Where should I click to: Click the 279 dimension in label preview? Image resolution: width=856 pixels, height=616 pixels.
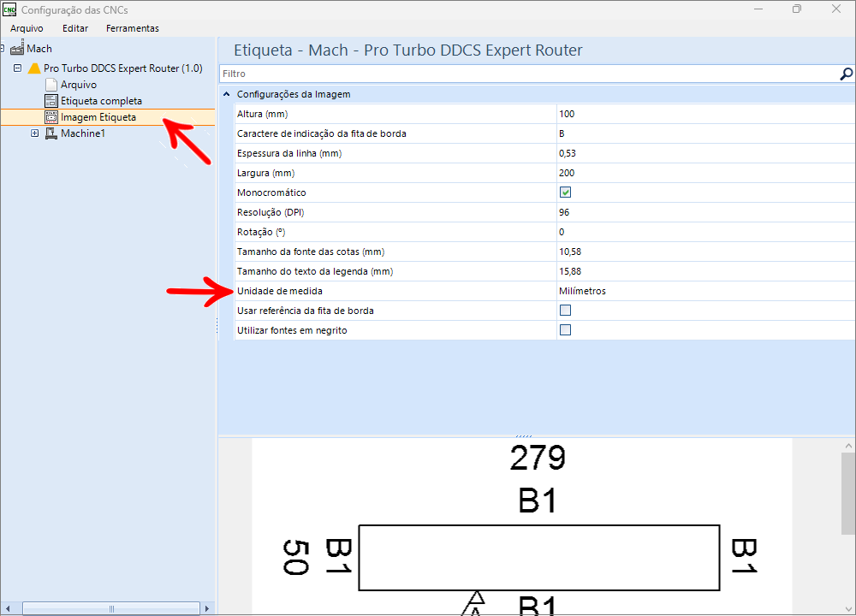(x=538, y=458)
